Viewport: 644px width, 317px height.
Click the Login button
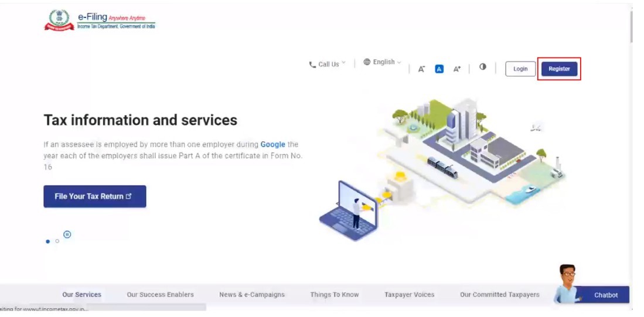(520, 69)
